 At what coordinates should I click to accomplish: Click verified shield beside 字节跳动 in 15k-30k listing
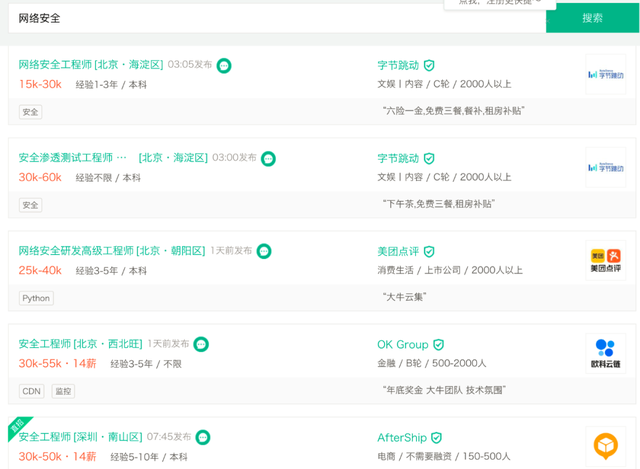[429, 65]
